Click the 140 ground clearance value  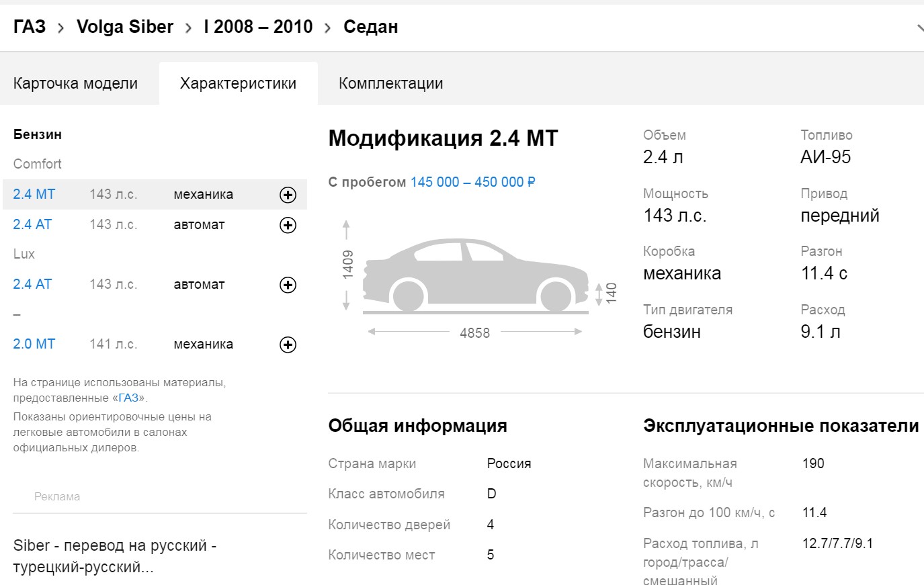coord(611,294)
